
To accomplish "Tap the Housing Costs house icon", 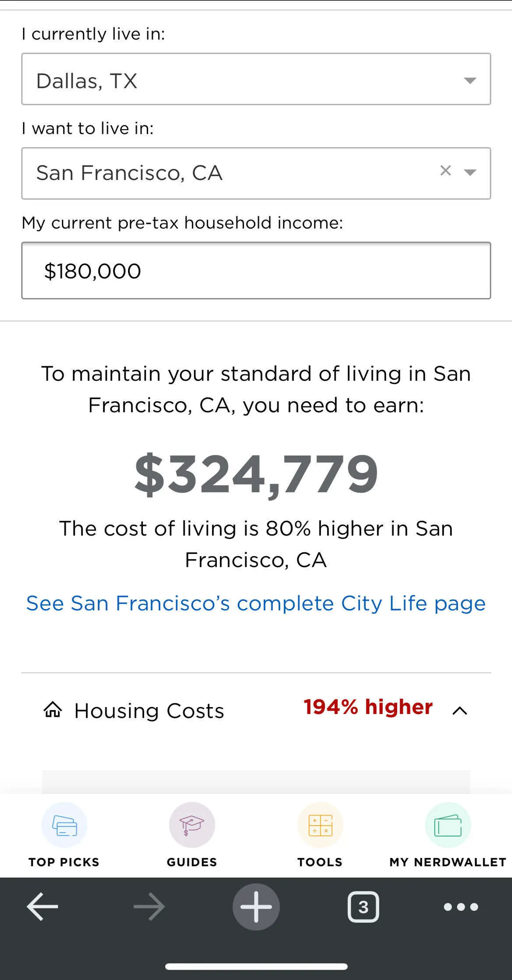I will coord(53,710).
